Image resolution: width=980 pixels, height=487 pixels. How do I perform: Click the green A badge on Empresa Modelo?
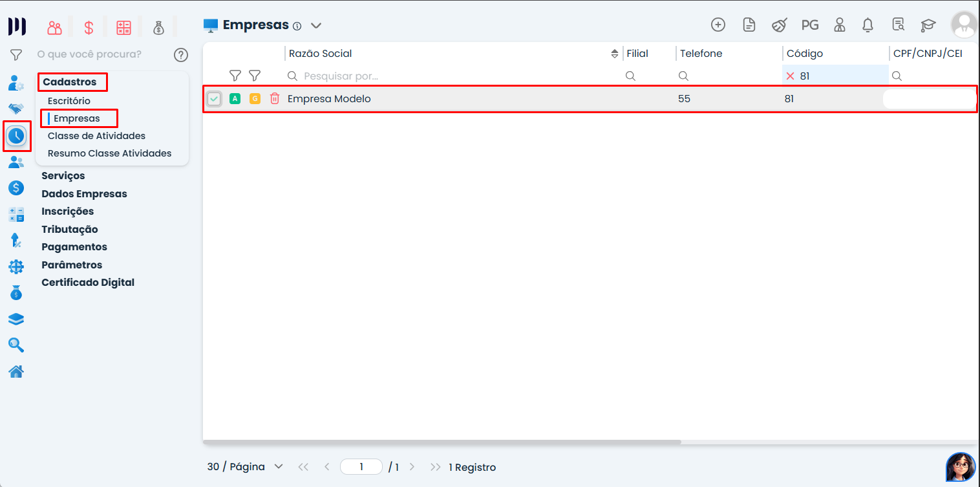[x=235, y=98]
